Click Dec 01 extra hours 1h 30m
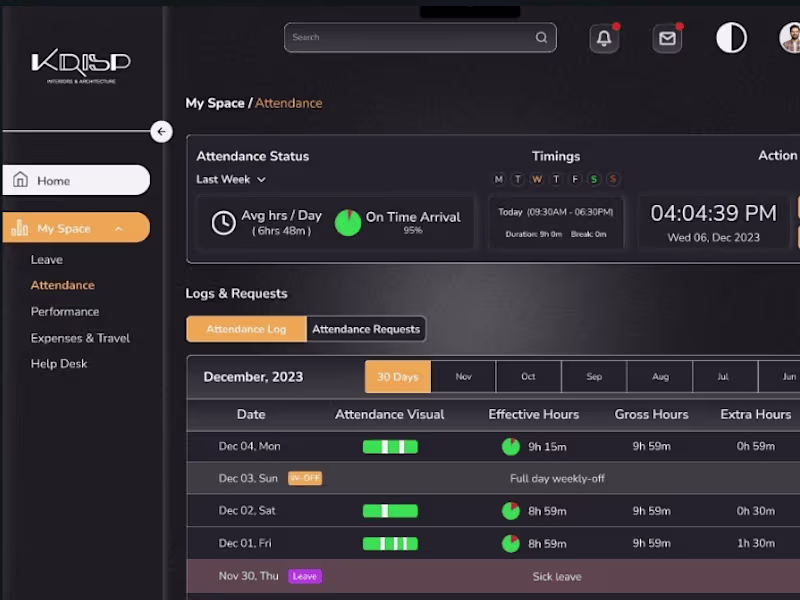 (x=756, y=543)
